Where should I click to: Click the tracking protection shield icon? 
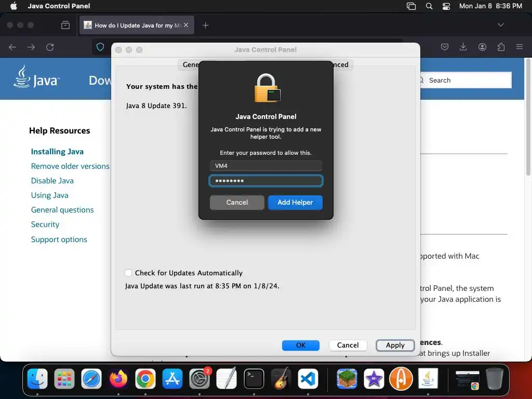tap(100, 47)
